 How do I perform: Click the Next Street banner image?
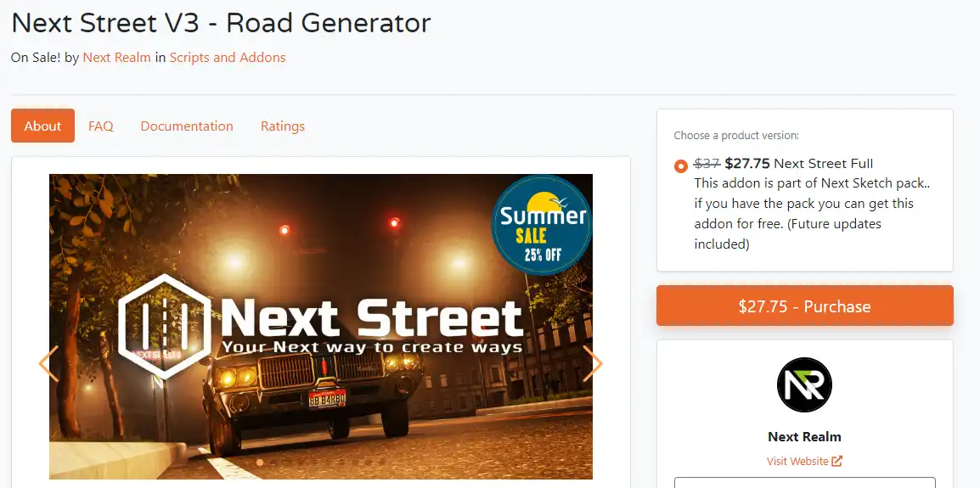point(321,326)
